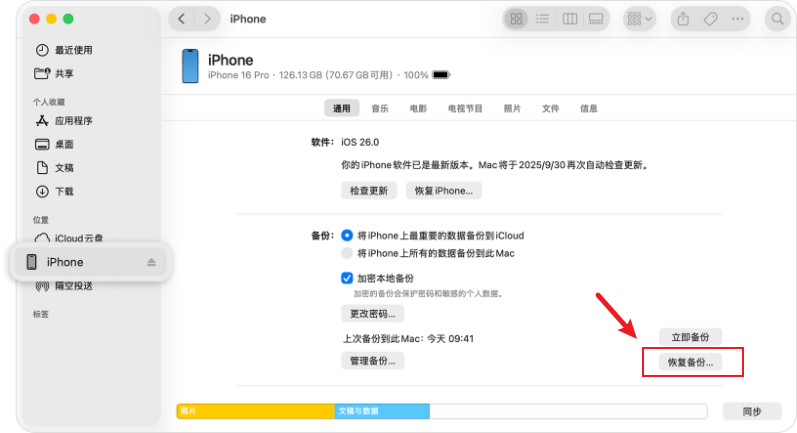The width and height of the screenshot is (797, 433).
Task: Click the 管理备份... button
Action: 373,361
